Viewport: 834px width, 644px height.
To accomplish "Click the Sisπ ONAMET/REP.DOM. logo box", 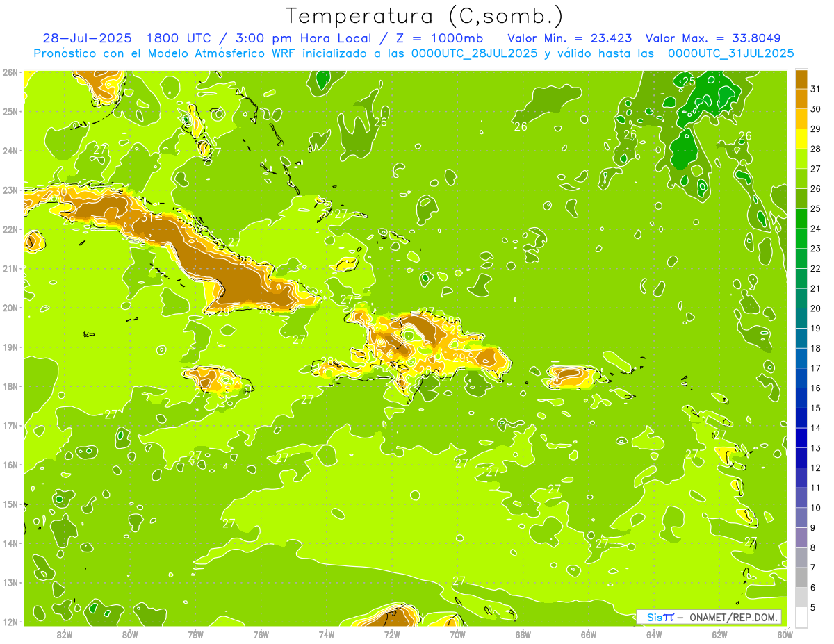I will click(x=709, y=617).
